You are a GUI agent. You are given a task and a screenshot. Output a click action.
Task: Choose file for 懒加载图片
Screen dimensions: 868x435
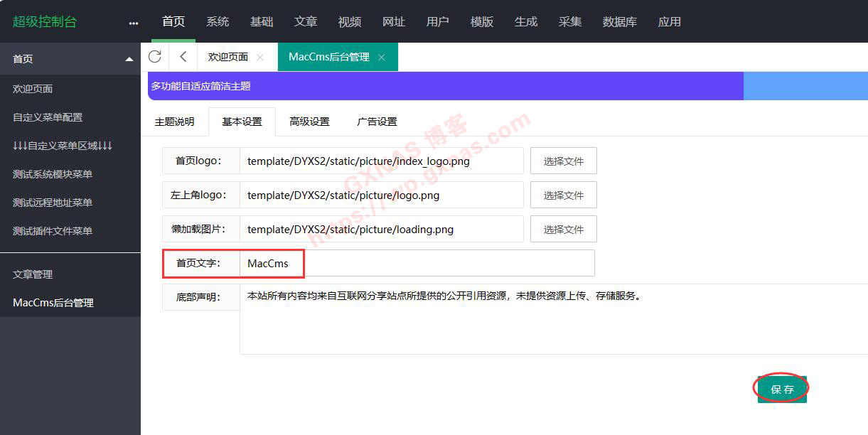click(563, 230)
